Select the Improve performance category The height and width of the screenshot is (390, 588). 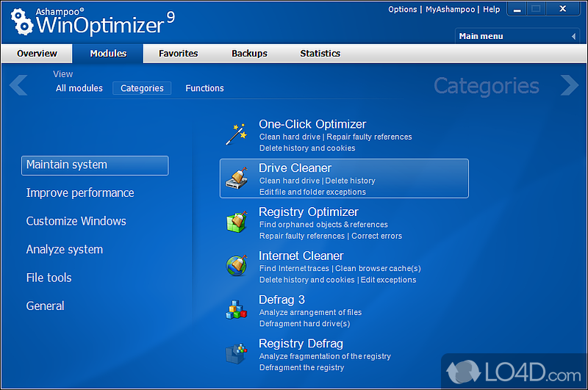coord(80,193)
